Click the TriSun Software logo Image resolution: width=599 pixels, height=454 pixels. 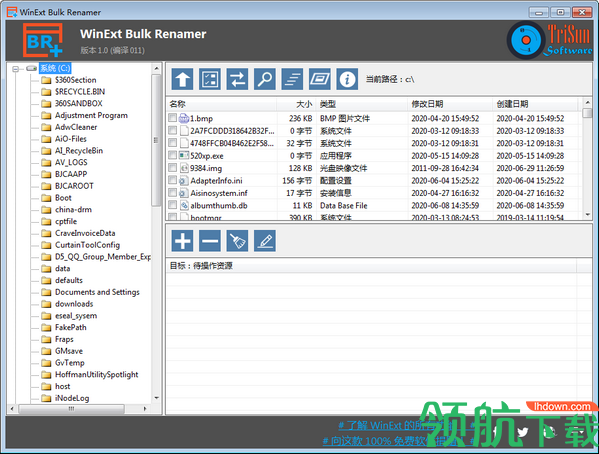[x=549, y=40]
